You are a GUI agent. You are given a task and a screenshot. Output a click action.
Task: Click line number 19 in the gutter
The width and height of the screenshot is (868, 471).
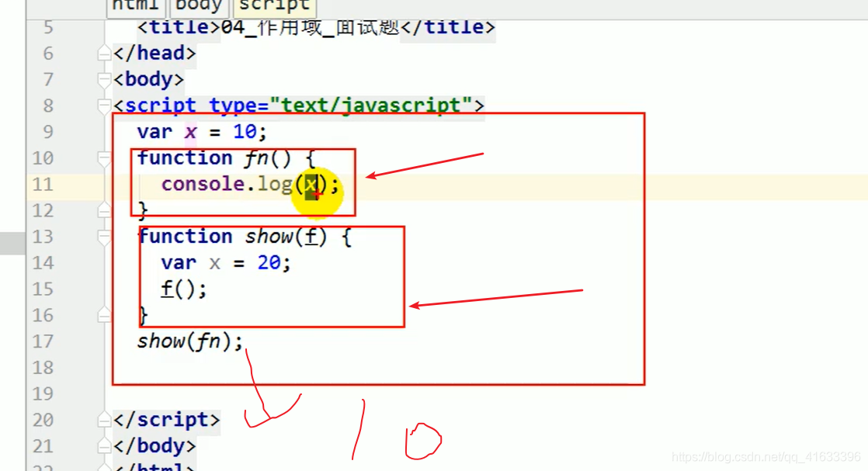(43, 394)
